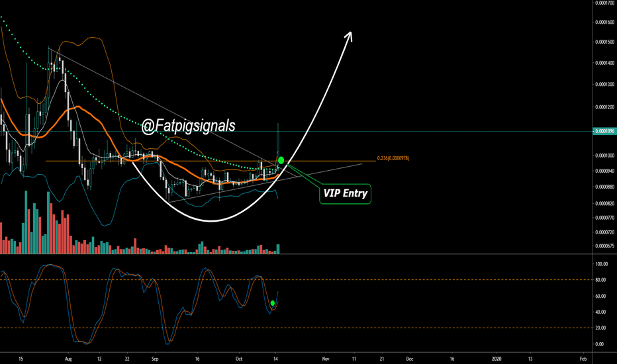
Task: Click price axis label 0.0001000
Action: click(605, 156)
